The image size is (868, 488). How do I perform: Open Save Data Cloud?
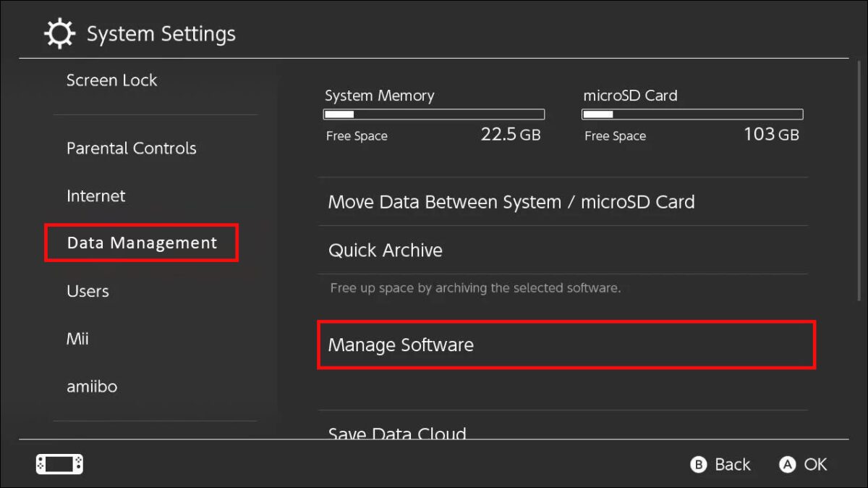(396, 433)
